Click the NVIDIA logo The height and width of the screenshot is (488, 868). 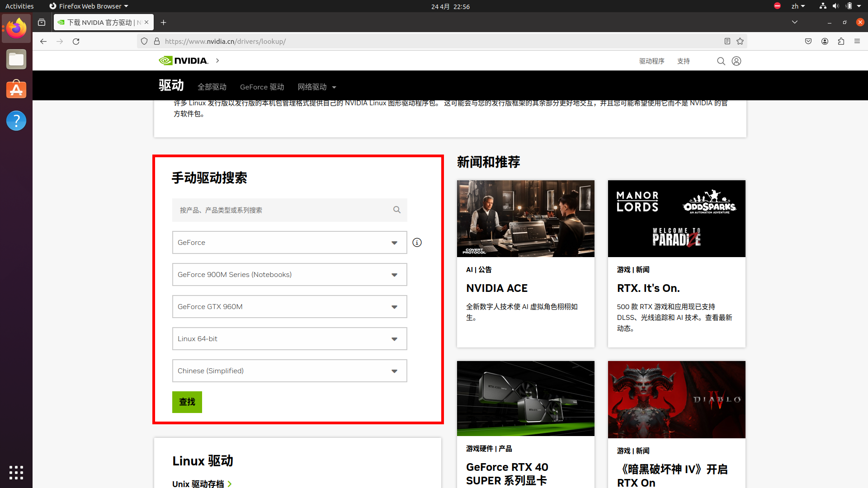pos(184,61)
